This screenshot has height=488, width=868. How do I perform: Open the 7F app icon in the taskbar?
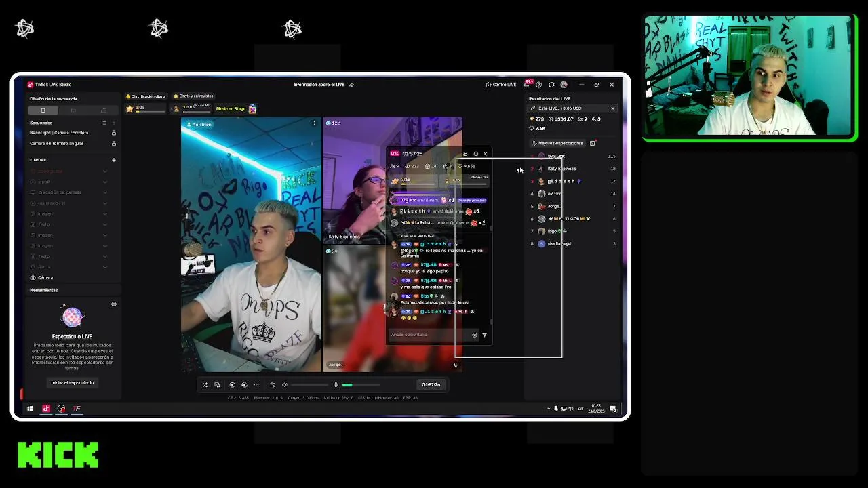click(x=77, y=409)
